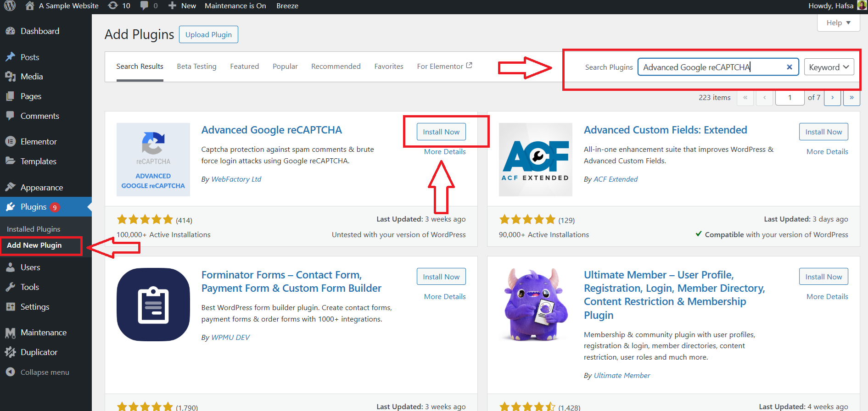The image size is (868, 411).
Task: Open ACF Extended author link
Action: (x=616, y=179)
